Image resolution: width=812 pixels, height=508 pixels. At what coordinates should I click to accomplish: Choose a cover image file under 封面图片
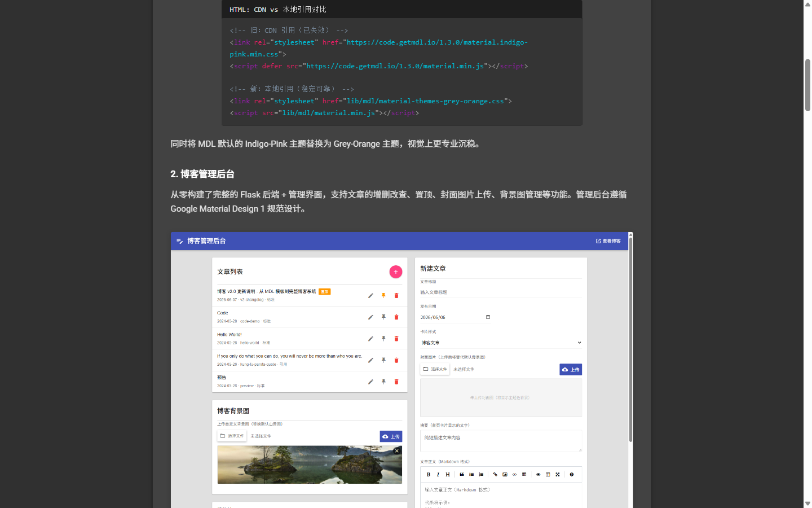tap(435, 369)
